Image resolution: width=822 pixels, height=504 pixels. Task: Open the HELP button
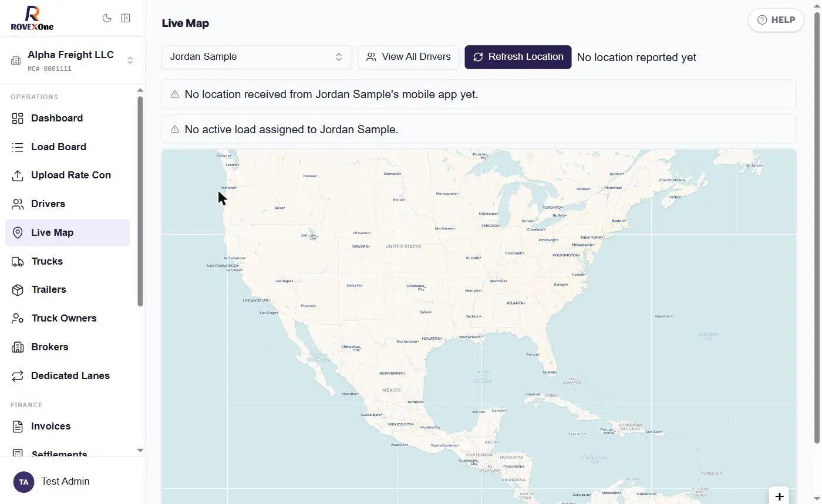click(776, 20)
